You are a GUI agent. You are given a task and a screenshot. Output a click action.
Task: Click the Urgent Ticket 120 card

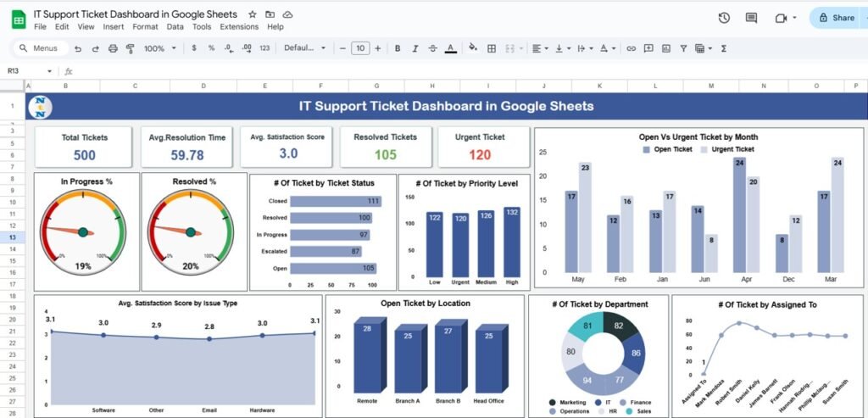click(x=484, y=147)
